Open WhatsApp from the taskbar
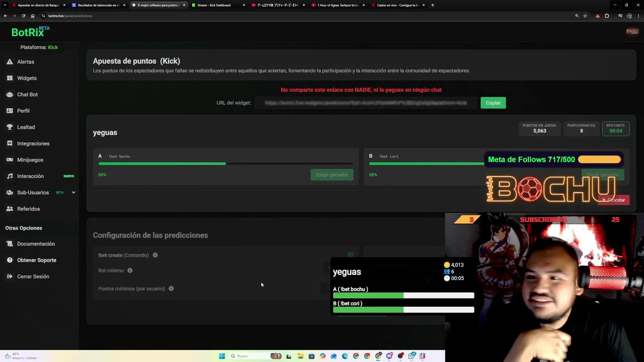 click(412, 356)
